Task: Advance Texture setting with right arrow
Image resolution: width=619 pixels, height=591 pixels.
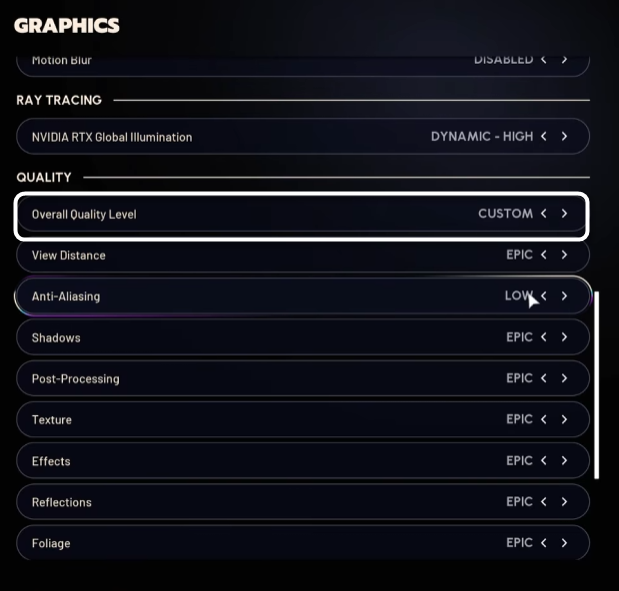Action: (x=565, y=419)
